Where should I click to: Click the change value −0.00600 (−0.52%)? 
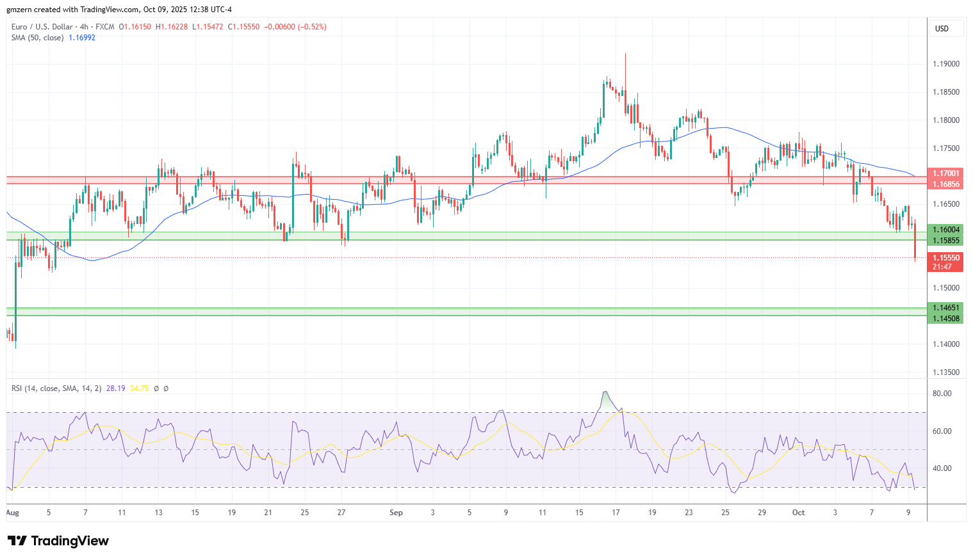click(x=295, y=27)
